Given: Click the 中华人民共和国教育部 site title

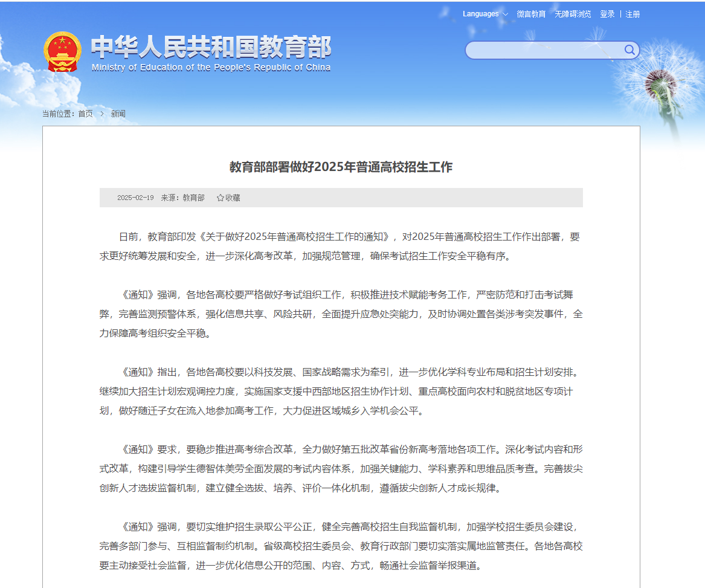Looking at the screenshot, I should [x=211, y=47].
